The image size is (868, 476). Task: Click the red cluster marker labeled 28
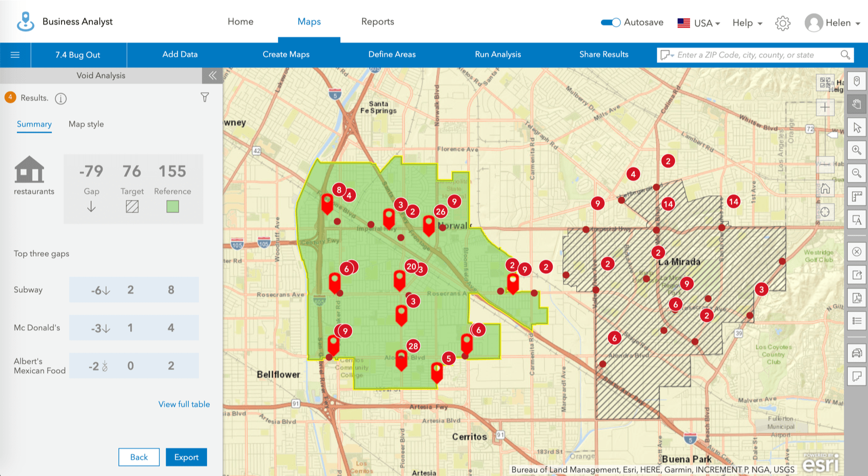(x=413, y=346)
